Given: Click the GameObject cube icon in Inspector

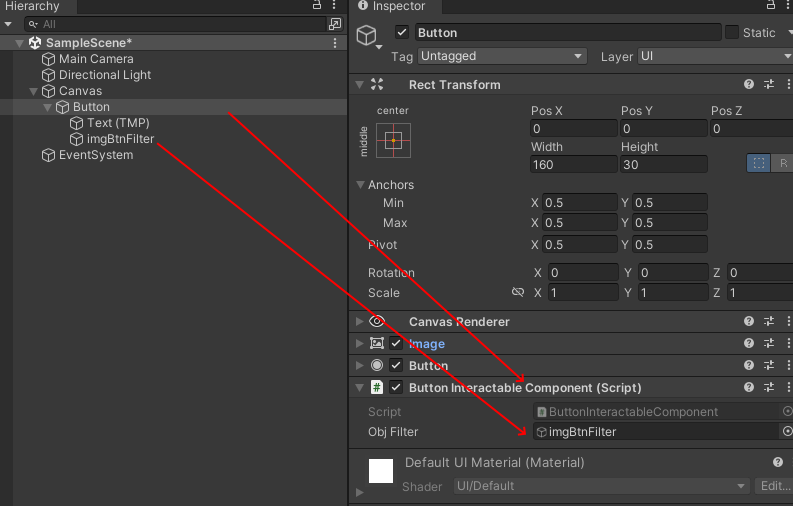Looking at the screenshot, I should coord(367,35).
